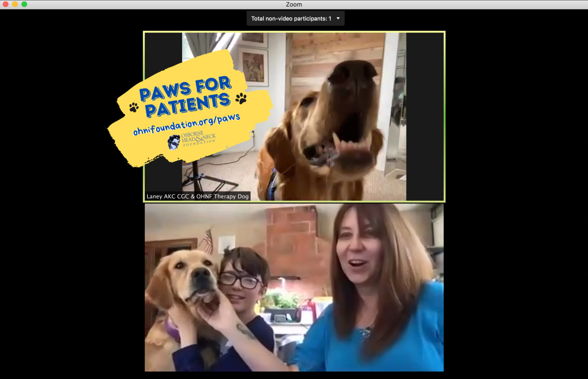
Task: Click the yellow minimize traffic-light control
Action: [15, 5]
